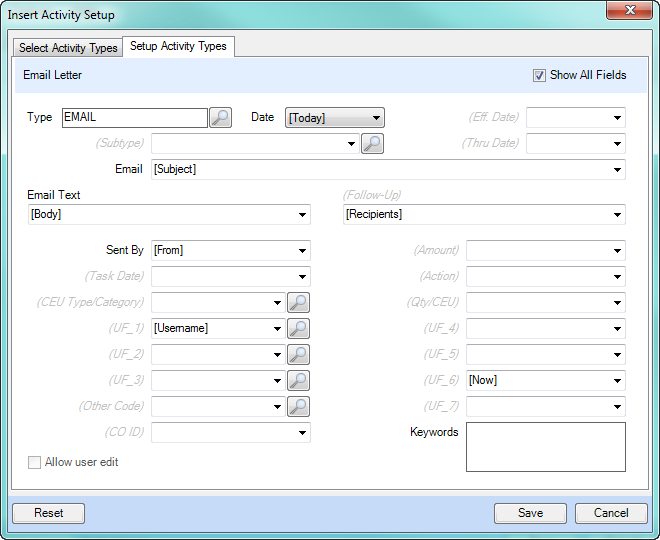Expand the UF_6 dropdown showing [Now]
The height and width of the screenshot is (540, 660).
pos(617,380)
